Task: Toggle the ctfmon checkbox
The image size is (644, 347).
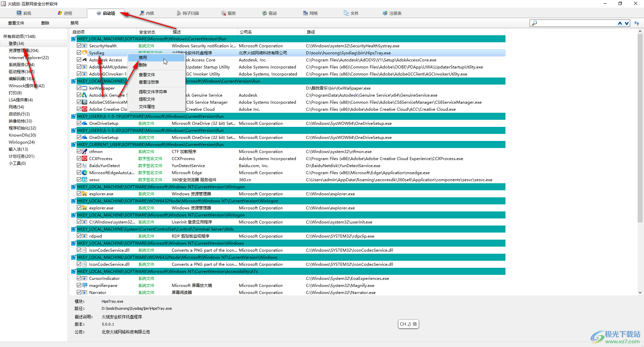Action: pos(79,151)
